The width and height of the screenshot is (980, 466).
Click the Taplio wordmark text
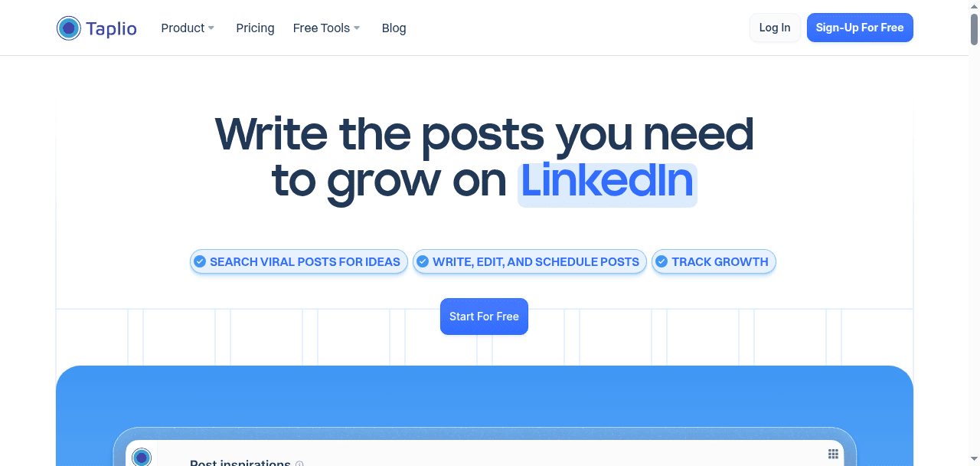(x=112, y=29)
